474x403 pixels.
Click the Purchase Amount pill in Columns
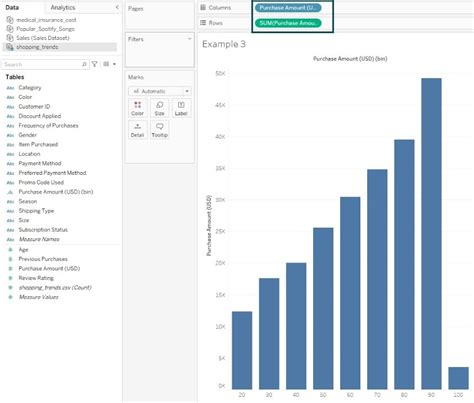[x=288, y=8]
